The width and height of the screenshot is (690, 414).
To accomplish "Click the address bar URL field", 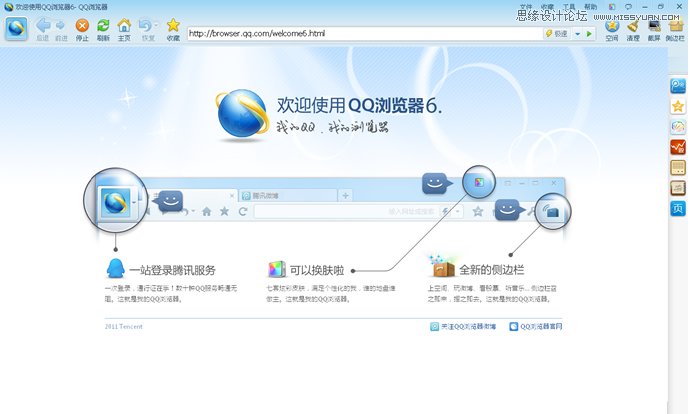I will point(365,33).
